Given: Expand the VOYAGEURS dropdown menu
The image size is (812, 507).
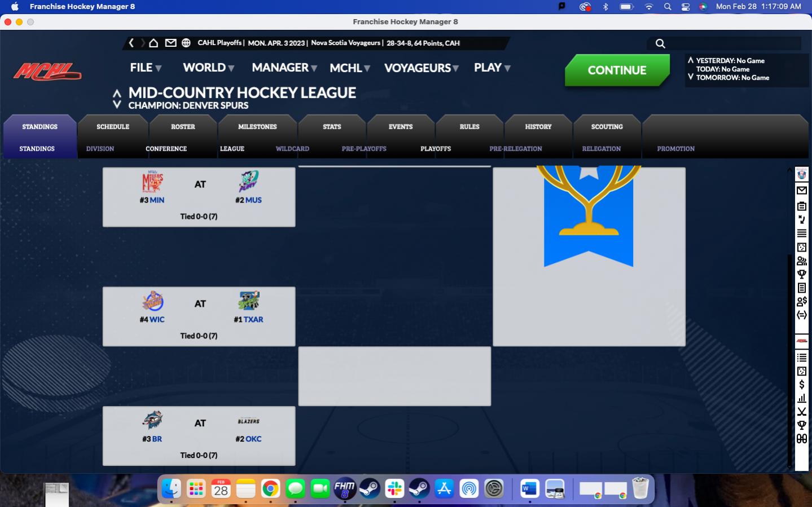Looking at the screenshot, I should click(x=421, y=68).
